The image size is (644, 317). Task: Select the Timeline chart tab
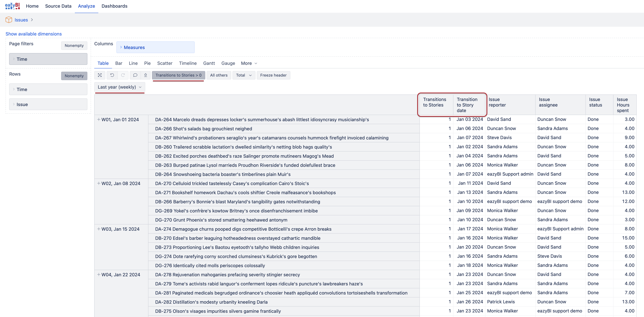(x=188, y=63)
